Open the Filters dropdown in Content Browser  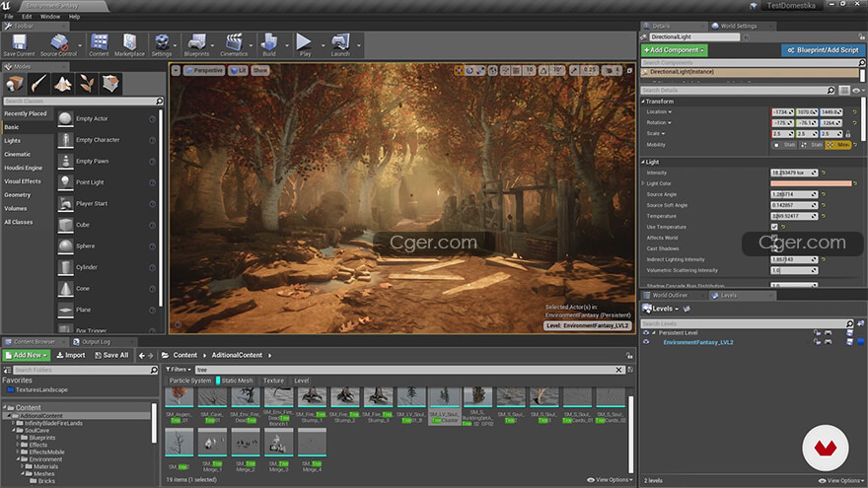179,369
